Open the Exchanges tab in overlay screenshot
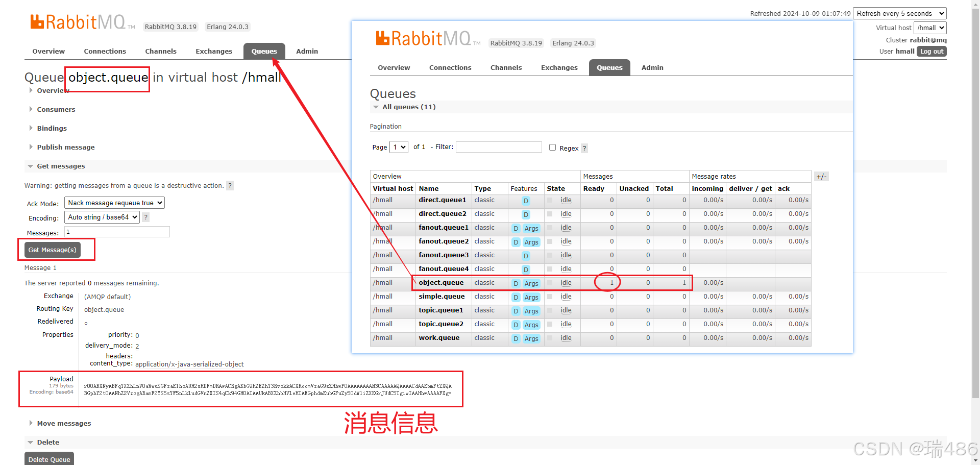980x465 pixels. [x=559, y=68]
